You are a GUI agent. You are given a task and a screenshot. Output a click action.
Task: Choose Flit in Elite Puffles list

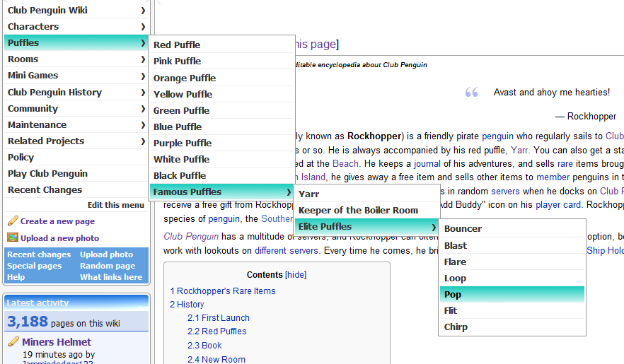point(512,311)
